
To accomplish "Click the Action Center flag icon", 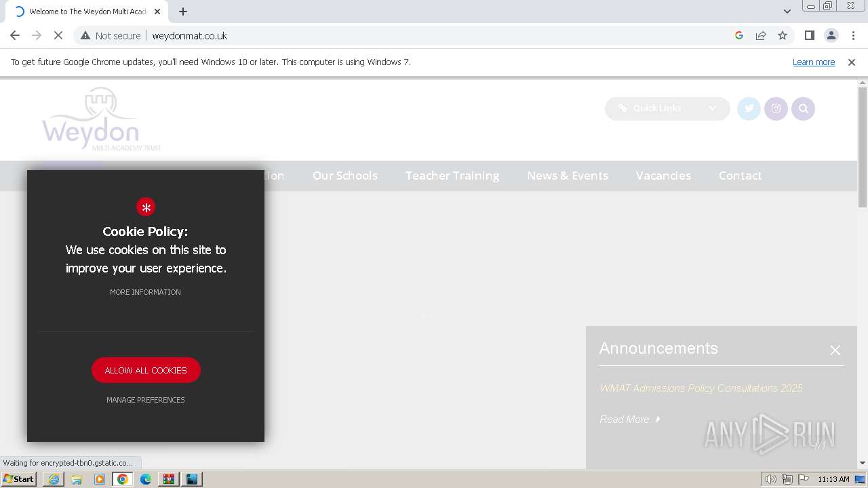I will pyautogui.click(x=804, y=479).
